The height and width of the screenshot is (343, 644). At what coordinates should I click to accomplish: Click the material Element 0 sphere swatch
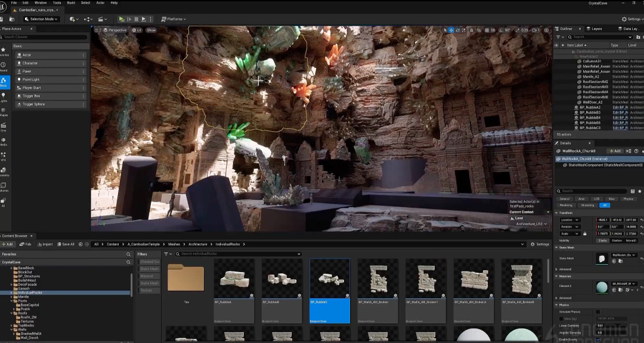(x=602, y=287)
